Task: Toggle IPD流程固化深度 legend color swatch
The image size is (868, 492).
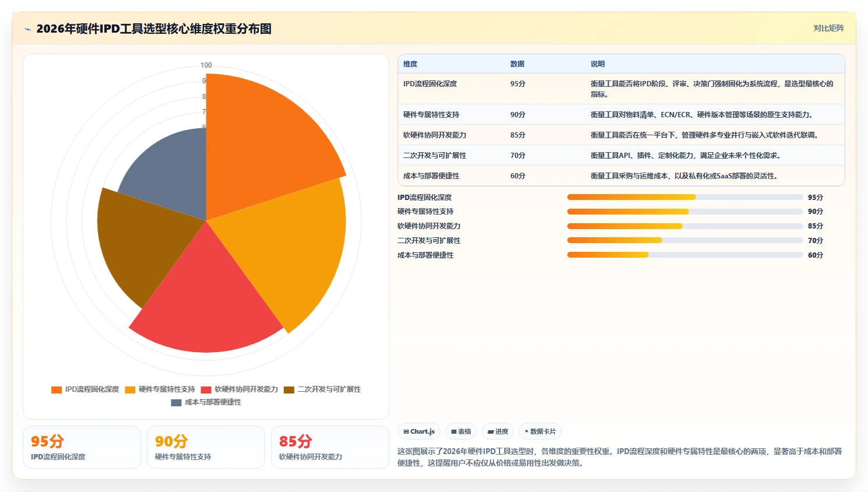Action: (x=57, y=389)
